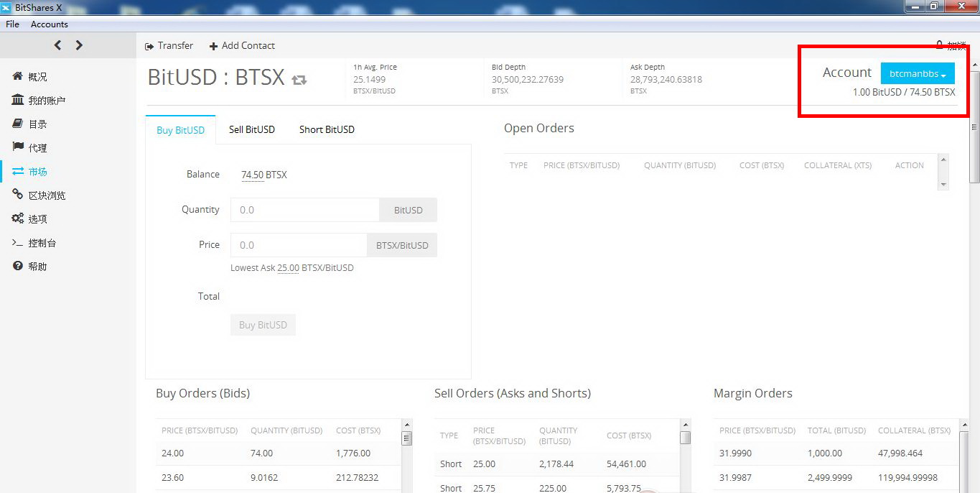980x493 pixels.
Task: Open 概况 overview in the sidebar
Action: click(37, 77)
